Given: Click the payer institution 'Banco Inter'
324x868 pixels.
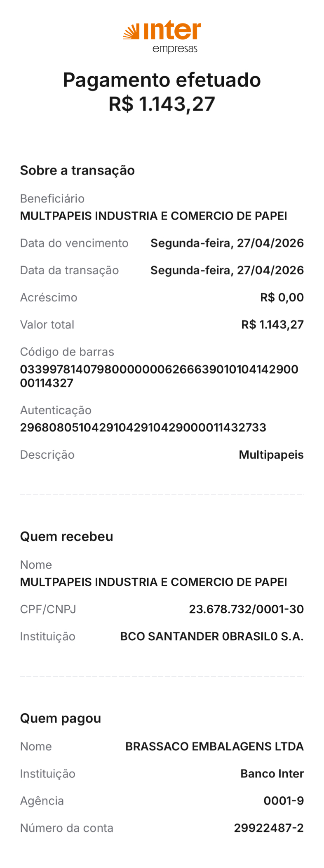Looking at the screenshot, I should point(272,773).
